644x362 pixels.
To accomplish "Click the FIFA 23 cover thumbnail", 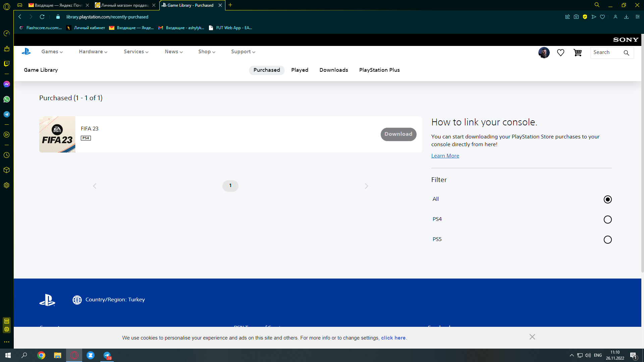I will [57, 134].
